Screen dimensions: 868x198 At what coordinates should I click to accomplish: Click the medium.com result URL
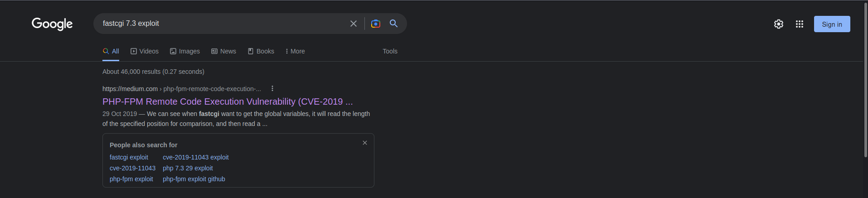point(182,89)
